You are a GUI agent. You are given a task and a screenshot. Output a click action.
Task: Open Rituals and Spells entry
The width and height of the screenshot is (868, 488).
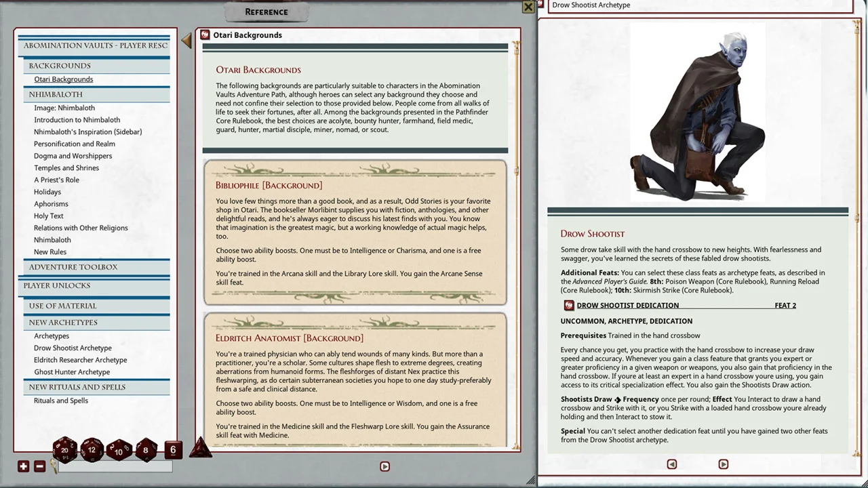coord(61,401)
